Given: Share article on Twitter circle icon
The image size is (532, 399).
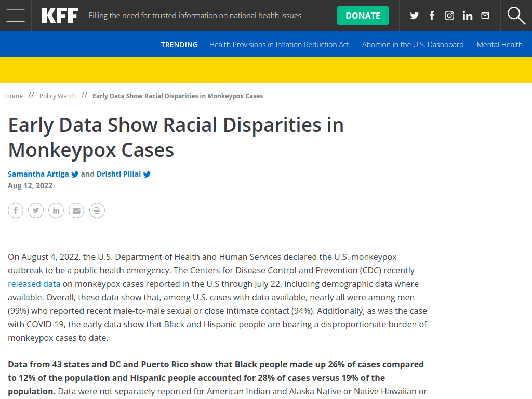Looking at the screenshot, I should point(36,210).
